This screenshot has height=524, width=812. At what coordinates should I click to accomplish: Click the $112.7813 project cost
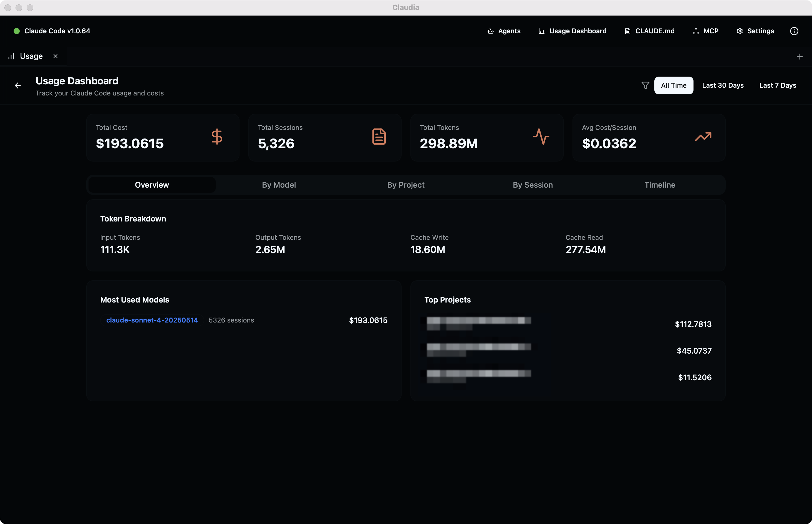pyautogui.click(x=693, y=324)
